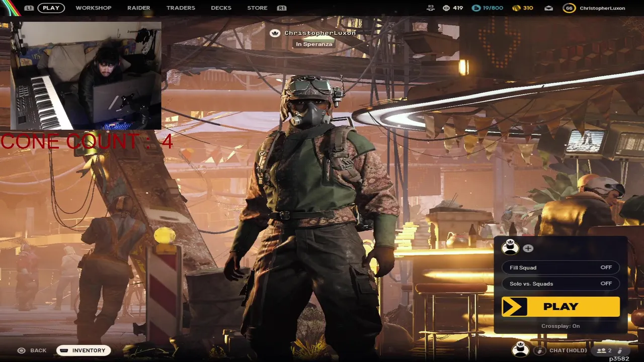Click the 'In Speranza' status label
644x362 pixels.
pos(314,44)
